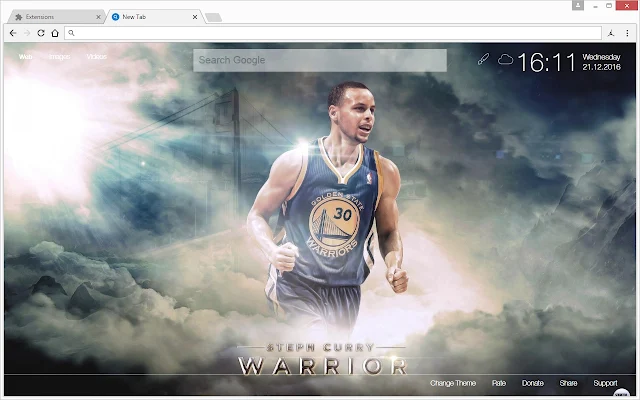Open the Chrome three-dot menu

627,33
